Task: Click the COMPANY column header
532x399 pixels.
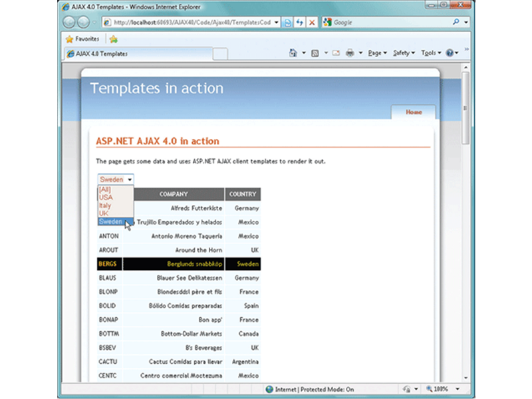Action: coord(174,194)
